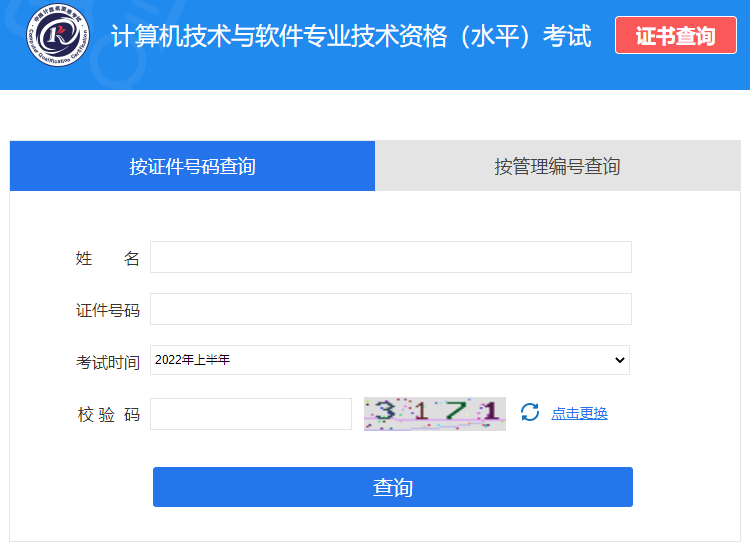Viewport: 750px width, 554px height.
Task: Click the 姓名 field label
Action: [x=107, y=258]
